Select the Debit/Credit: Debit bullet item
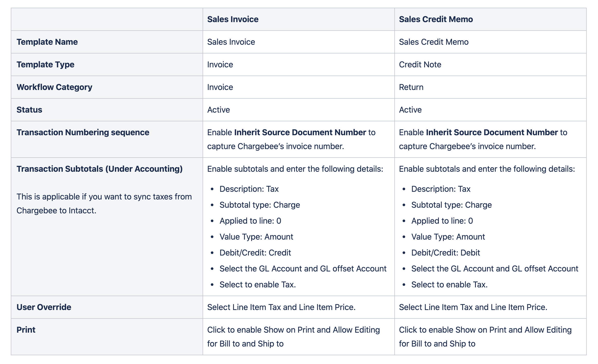598x364 pixels. click(446, 253)
